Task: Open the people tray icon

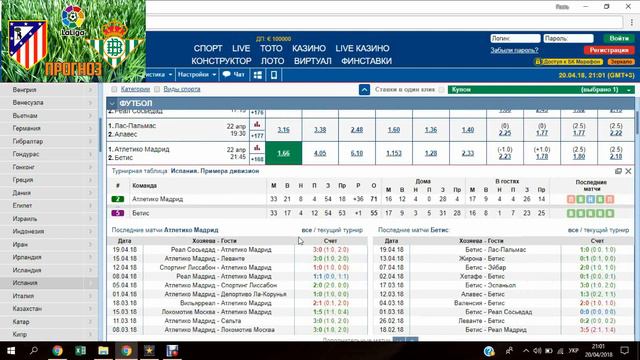Action: [509, 351]
